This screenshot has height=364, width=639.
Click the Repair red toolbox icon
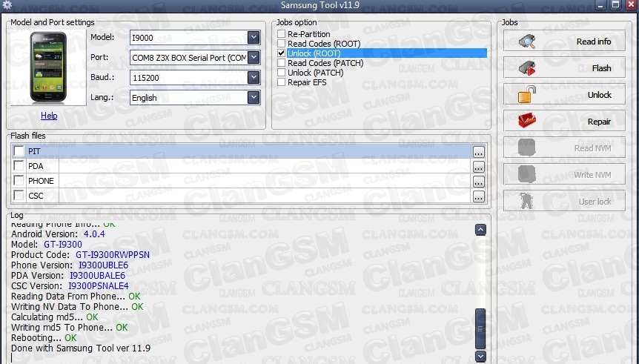click(527, 121)
